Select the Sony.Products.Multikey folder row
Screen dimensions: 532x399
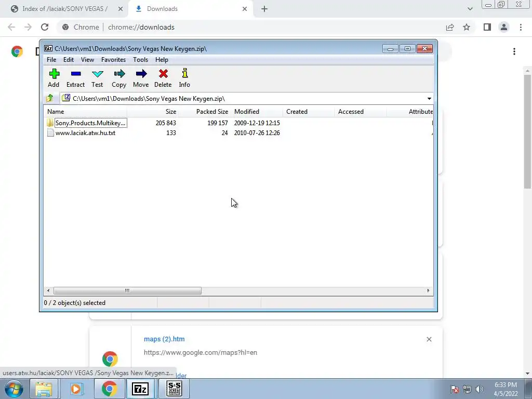(x=238, y=123)
